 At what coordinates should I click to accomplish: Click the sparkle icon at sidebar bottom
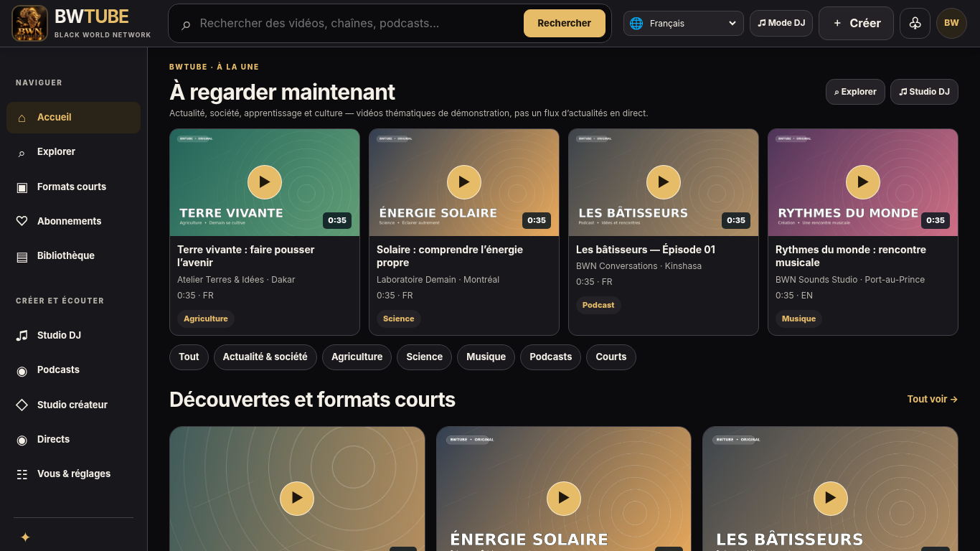25,537
